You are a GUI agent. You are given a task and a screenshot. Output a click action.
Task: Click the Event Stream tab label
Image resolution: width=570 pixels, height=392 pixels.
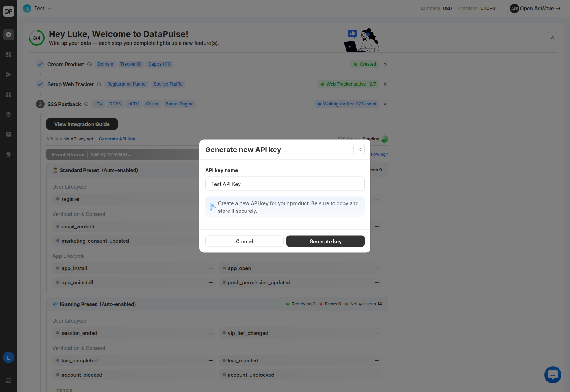click(x=68, y=154)
